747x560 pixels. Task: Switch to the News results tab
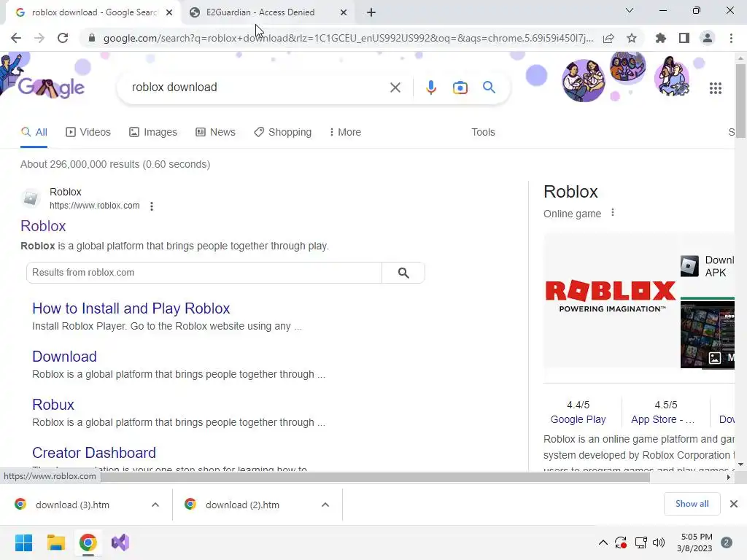tap(215, 133)
